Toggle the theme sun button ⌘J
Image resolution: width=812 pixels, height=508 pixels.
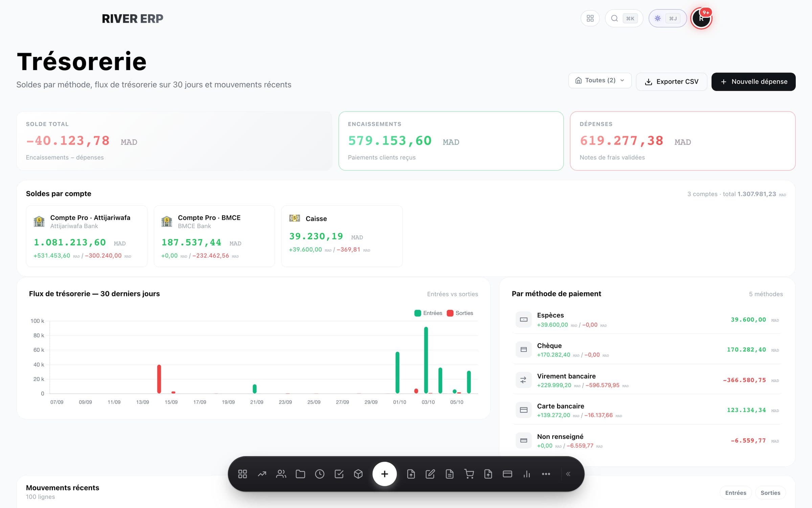(668, 18)
